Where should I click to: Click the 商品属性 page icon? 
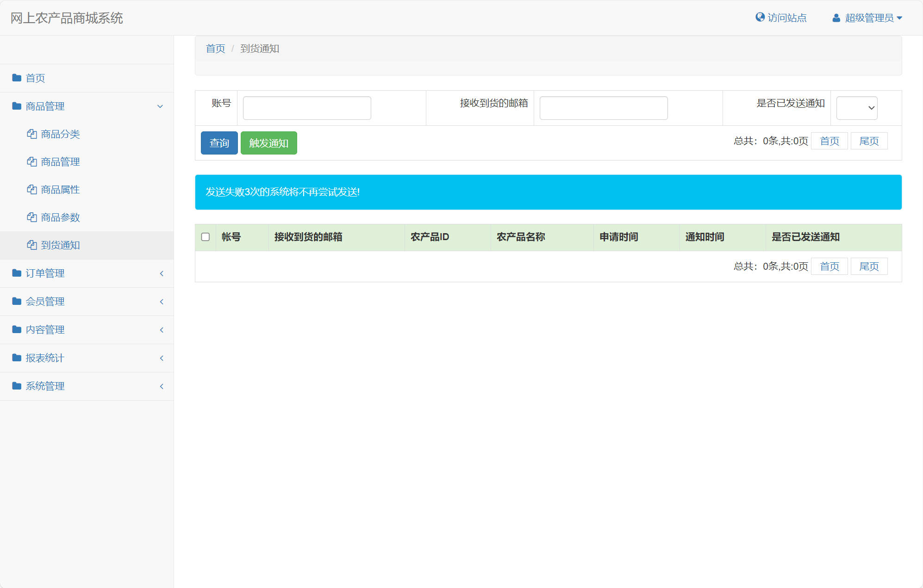31,190
